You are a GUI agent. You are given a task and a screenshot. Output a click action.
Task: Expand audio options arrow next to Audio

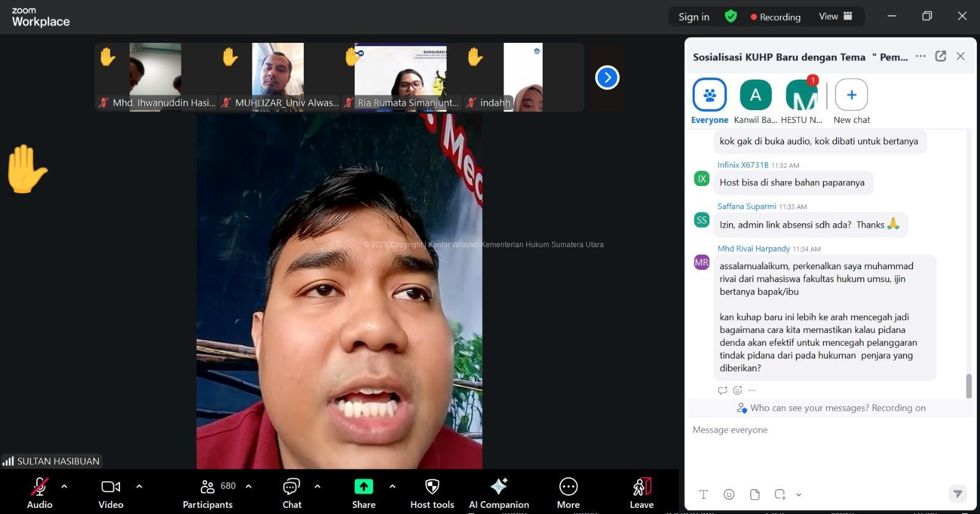64,486
